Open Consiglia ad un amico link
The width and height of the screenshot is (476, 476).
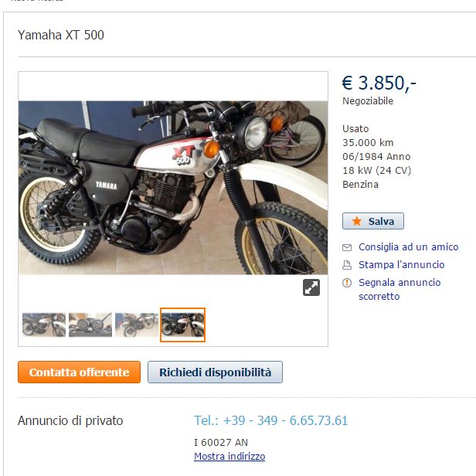[x=408, y=247]
